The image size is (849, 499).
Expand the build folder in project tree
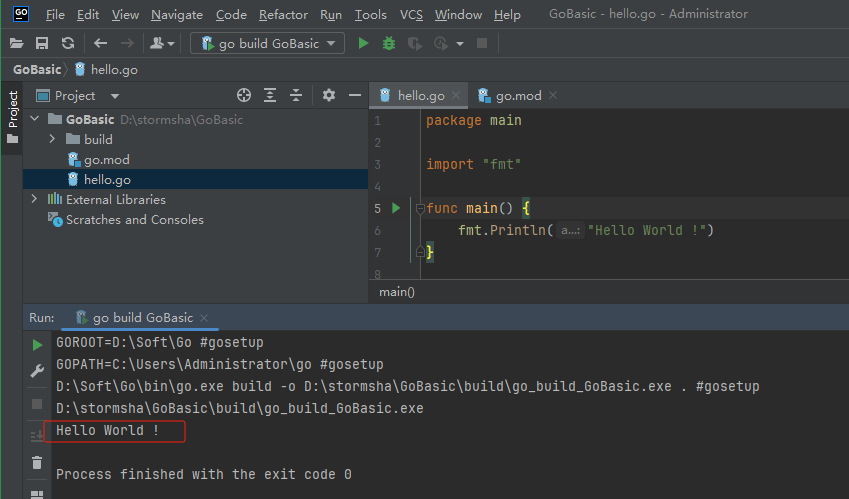pos(52,139)
